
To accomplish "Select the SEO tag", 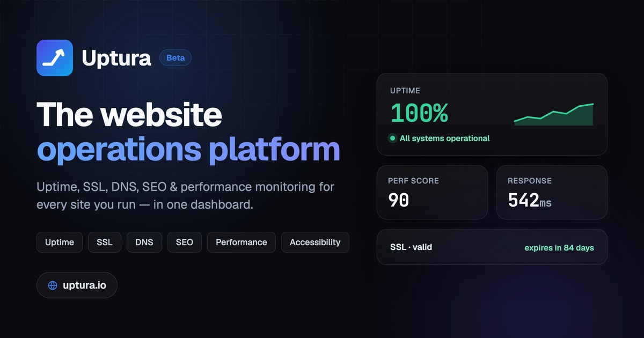I will [185, 243].
